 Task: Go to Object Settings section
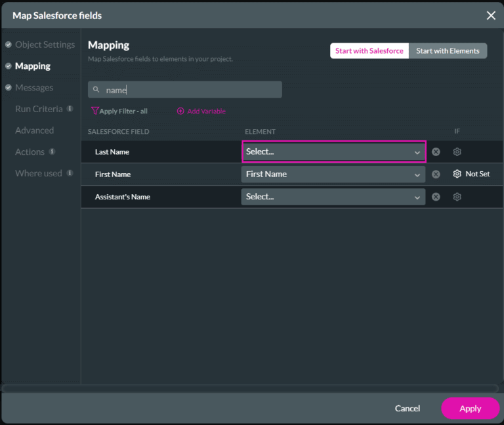(45, 45)
